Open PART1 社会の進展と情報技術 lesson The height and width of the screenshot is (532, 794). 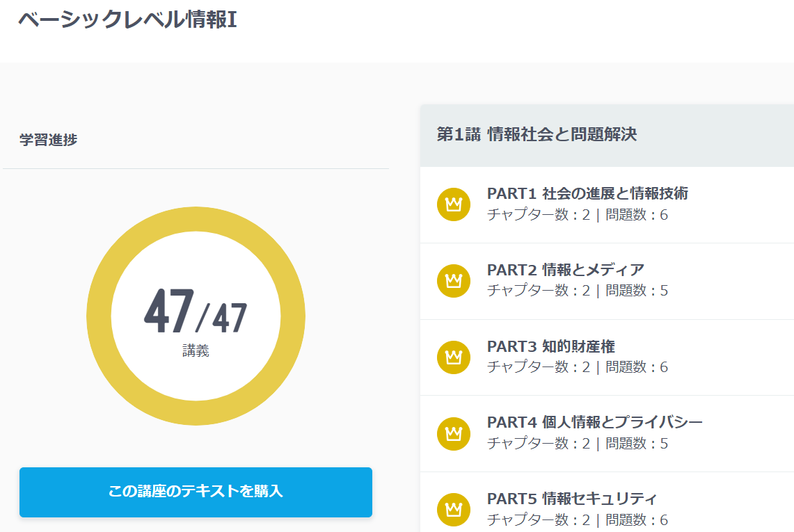click(x=587, y=195)
